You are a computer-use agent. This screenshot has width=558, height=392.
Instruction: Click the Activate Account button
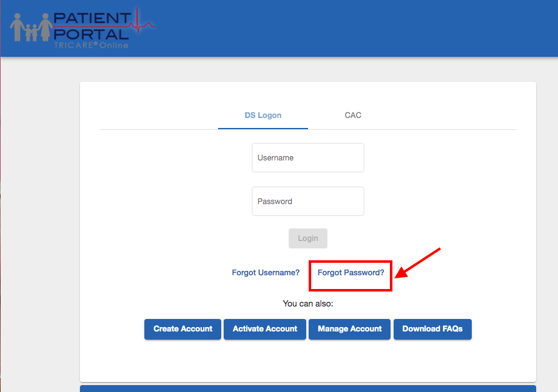[264, 329]
